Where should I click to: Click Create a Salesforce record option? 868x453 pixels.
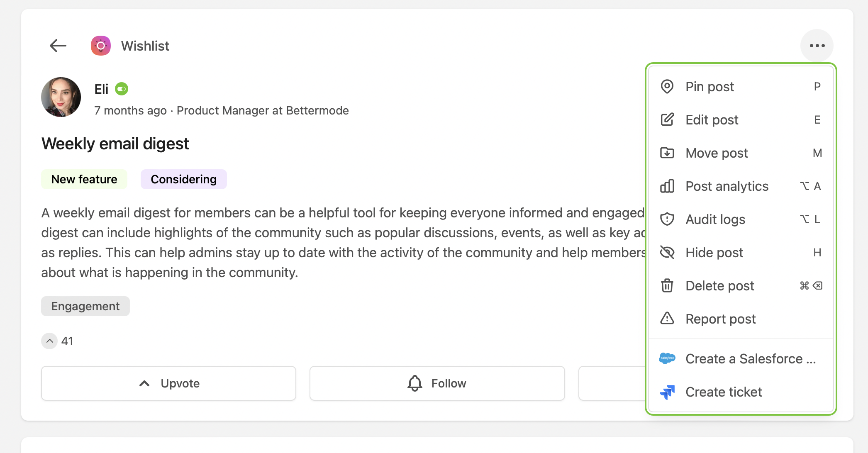tap(741, 359)
